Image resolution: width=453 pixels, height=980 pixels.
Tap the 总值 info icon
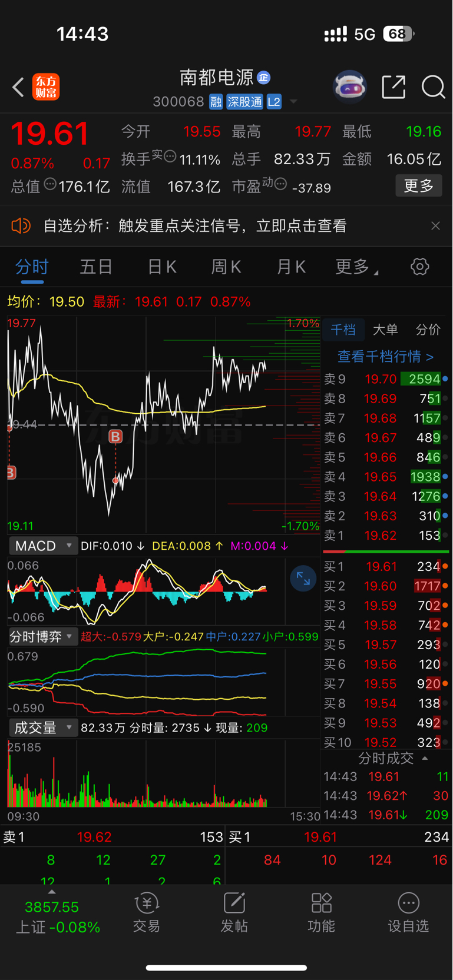coord(50,184)
